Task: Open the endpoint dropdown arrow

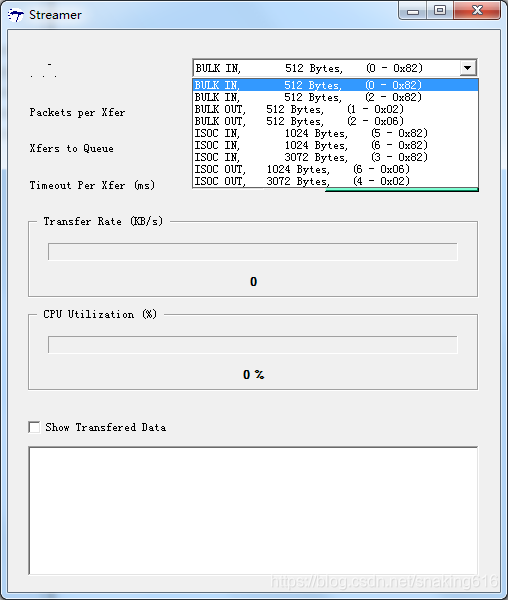Action: tap(467, 68)
